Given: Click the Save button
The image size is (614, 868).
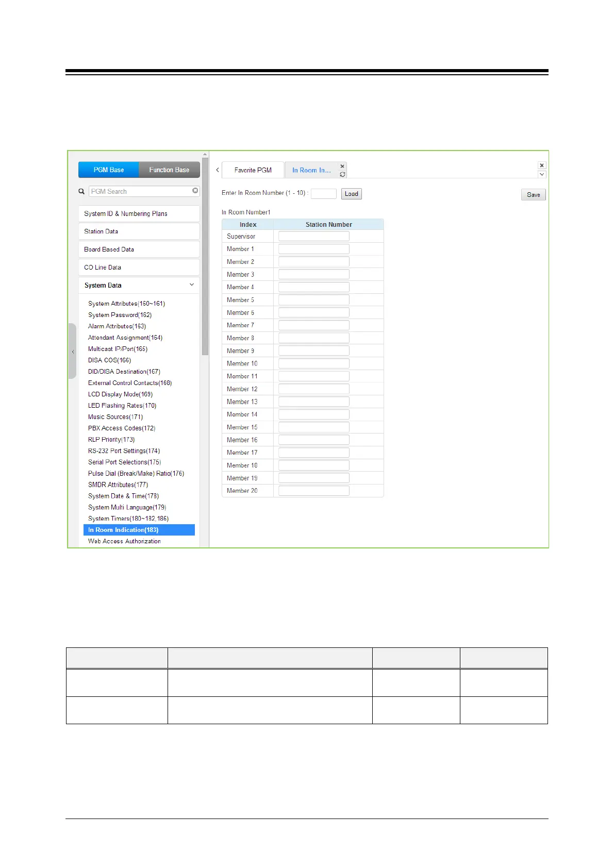Looking at the screenshot, I should click(534, 195).
